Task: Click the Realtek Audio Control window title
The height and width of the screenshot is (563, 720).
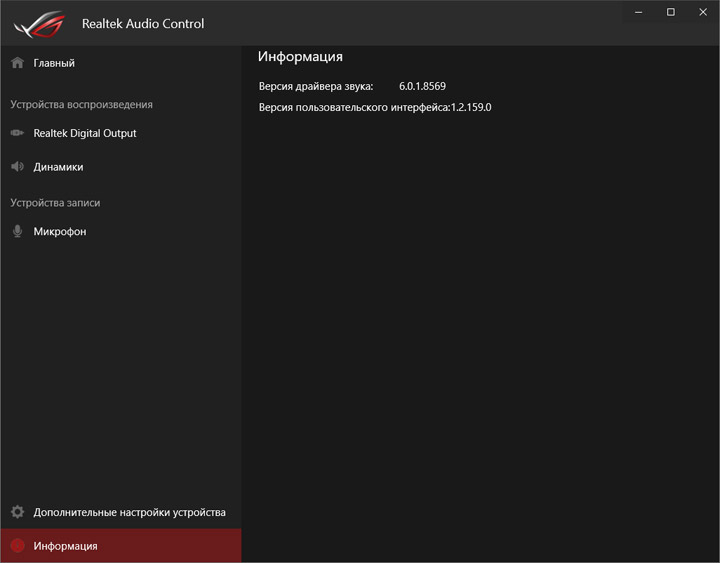Action: point(143,23)
